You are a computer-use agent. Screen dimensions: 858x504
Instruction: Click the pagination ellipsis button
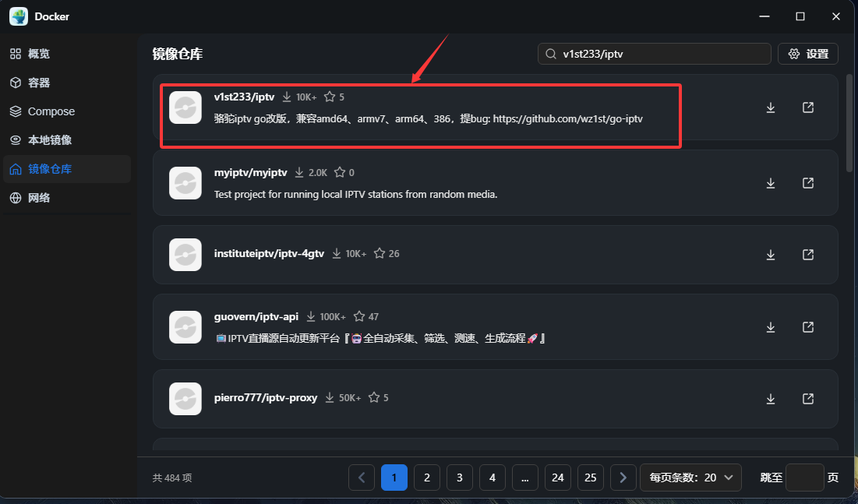[525, 478]
